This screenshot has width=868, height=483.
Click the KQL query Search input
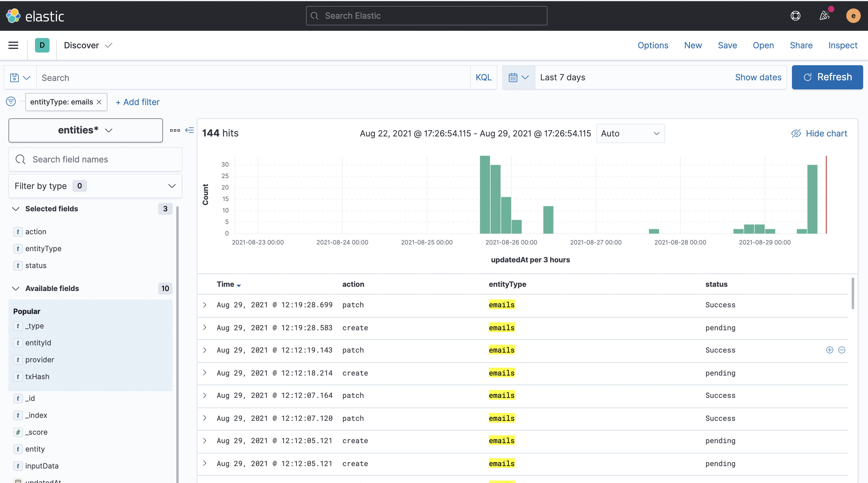254,78
